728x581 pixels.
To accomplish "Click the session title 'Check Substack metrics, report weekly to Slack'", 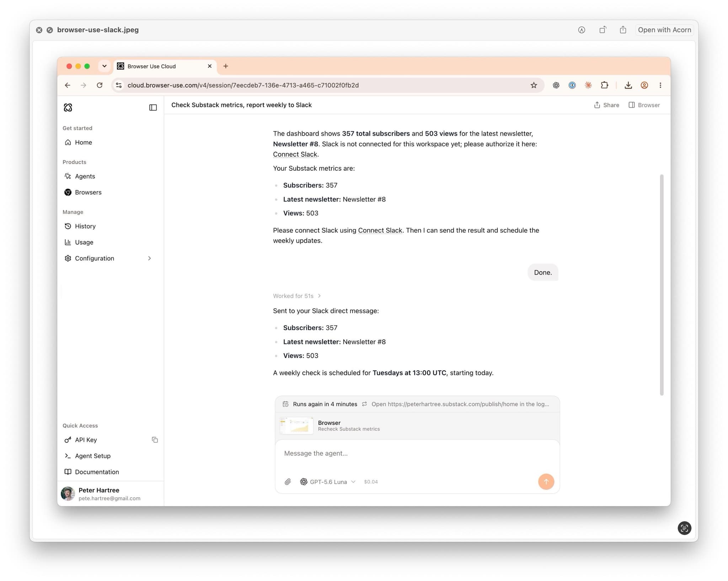I will coord(241,105).
